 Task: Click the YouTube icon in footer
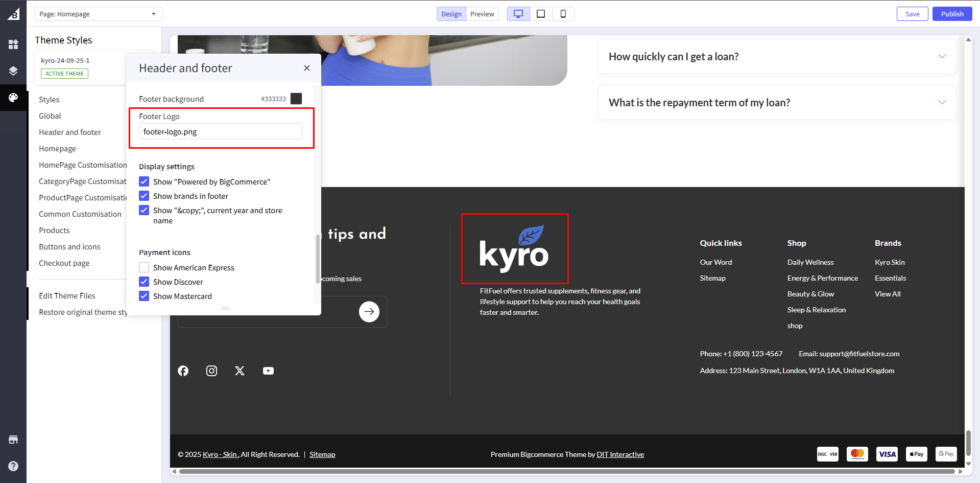point(268,371)
